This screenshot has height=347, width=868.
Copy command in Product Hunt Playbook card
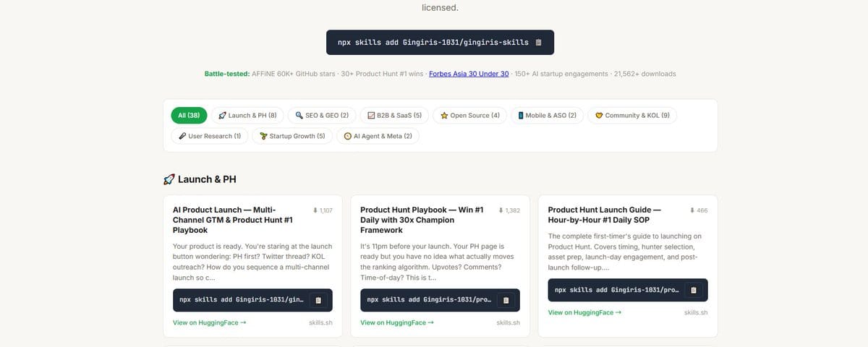point(506,300)
